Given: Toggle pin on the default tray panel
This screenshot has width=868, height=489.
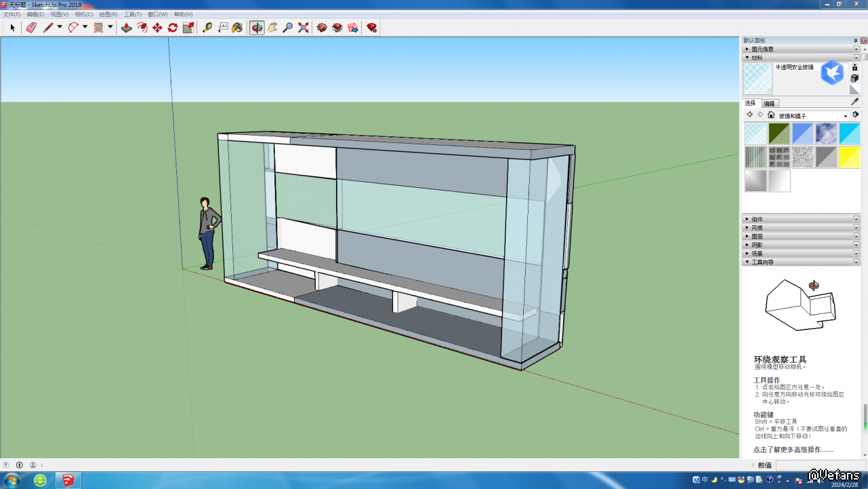Looking at the screenshot, I should [x=855, y=41].
